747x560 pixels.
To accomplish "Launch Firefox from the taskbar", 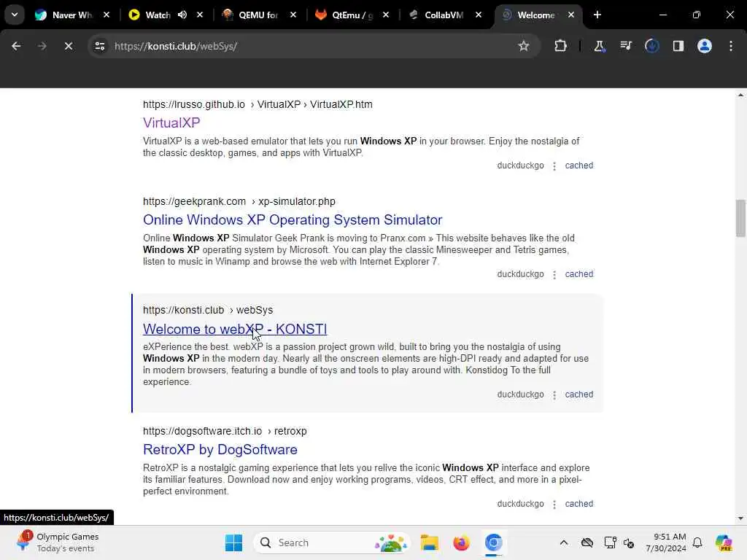I will [x=461, y=542].
